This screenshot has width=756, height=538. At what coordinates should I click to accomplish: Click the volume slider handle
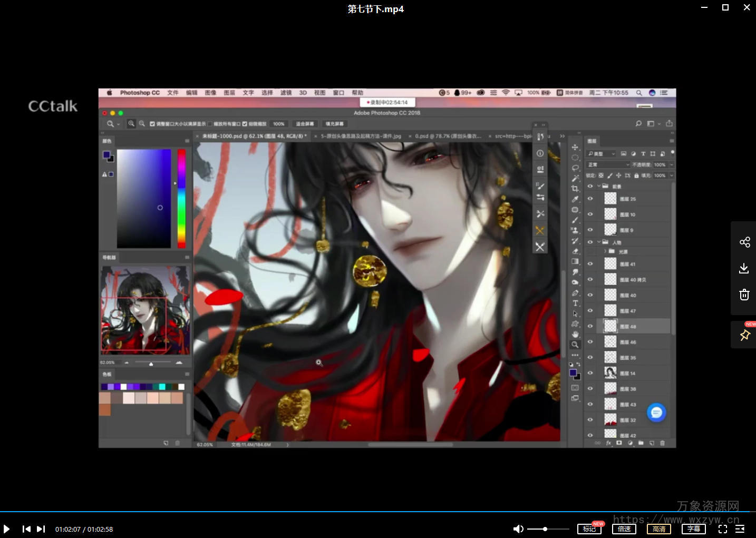545,529
